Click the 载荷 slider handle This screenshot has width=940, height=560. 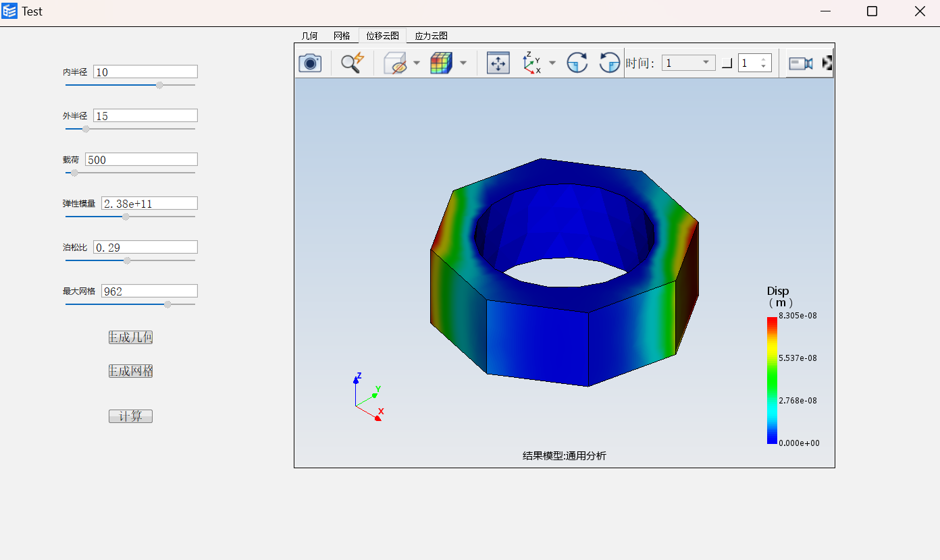click(x=74, y=173)
